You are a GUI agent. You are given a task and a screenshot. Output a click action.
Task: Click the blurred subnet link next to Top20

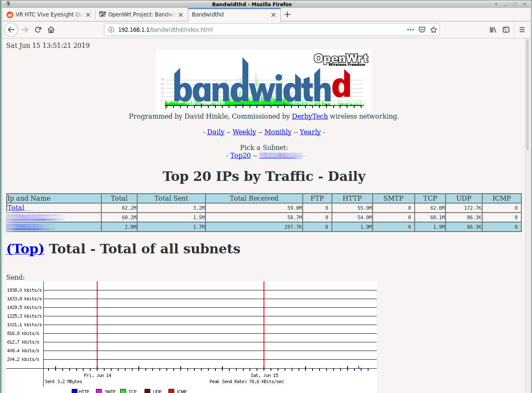[282, 155]
